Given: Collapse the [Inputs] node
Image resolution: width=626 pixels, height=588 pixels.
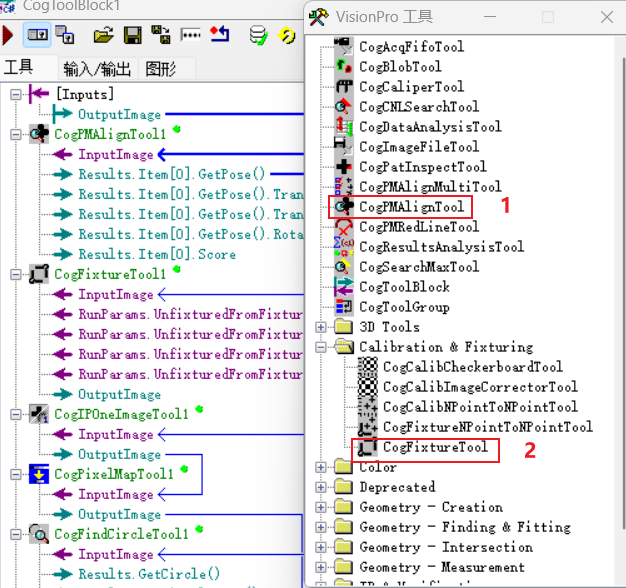Looking at the screenshot, I should pos(16,95).
